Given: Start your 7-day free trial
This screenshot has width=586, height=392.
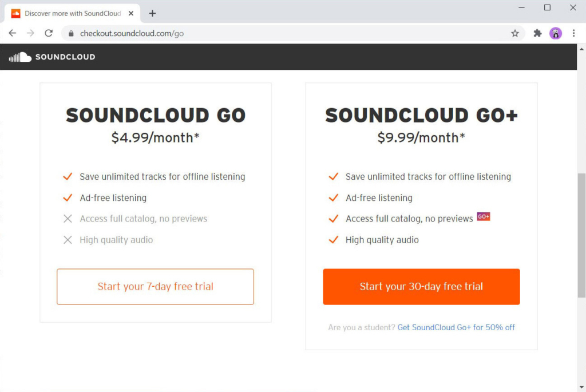Looking at the screenshot, I should [155, 287].
